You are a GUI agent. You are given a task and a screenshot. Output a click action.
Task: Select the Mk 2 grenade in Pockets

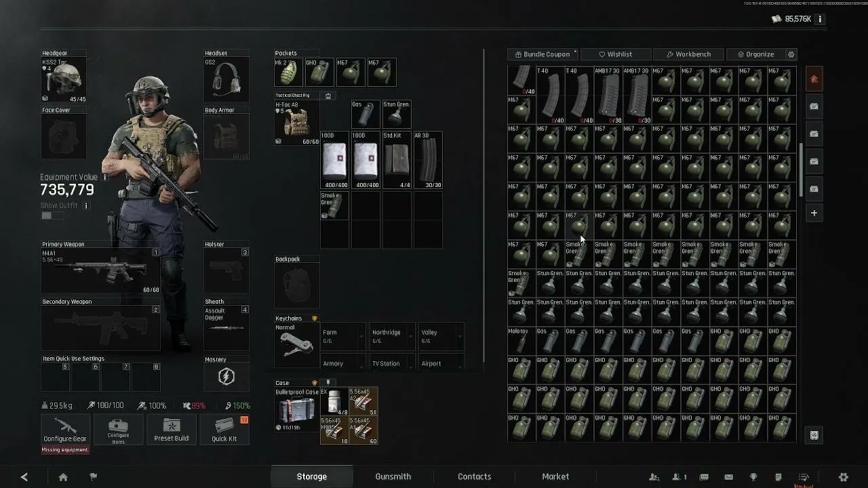[x=288, y=73]
